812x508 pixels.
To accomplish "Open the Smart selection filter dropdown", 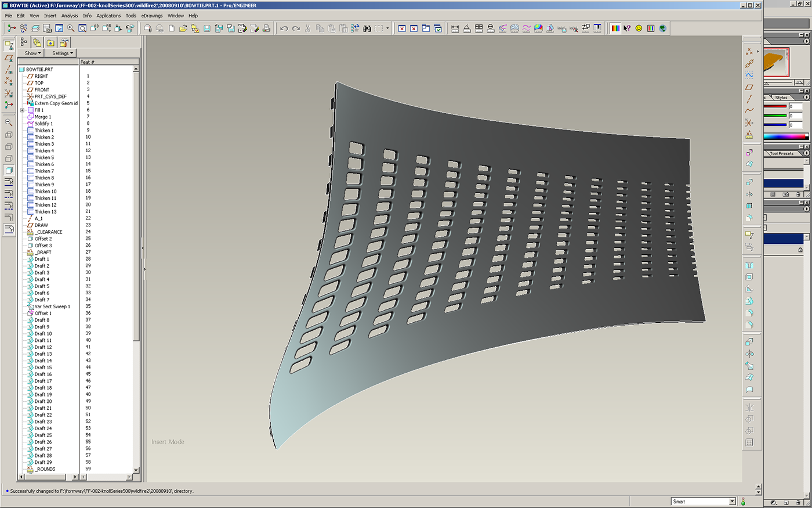I will click(x=732, y=502).
